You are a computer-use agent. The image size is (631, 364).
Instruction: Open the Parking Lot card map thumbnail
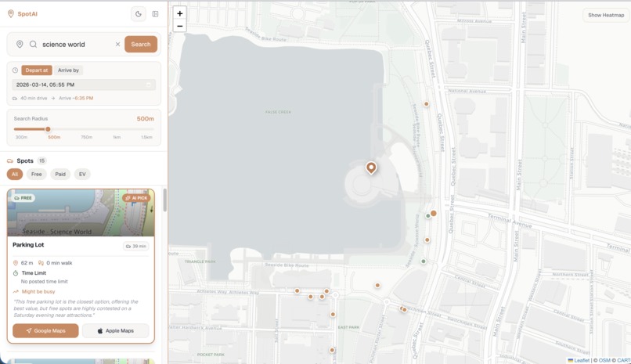(x=81, y=213)
